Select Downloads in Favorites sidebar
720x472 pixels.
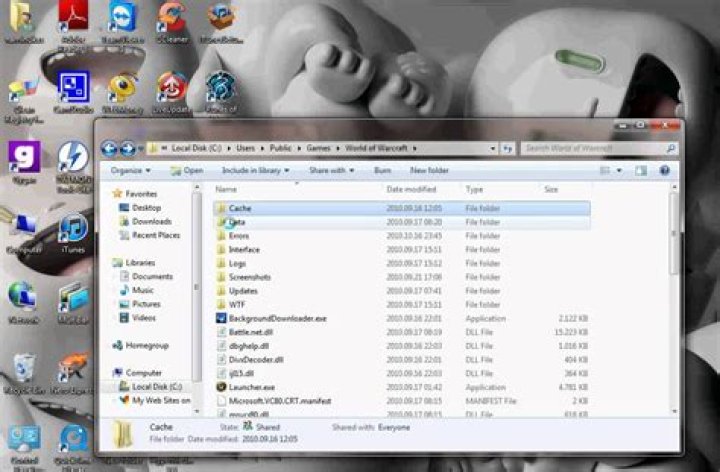pyautogui.click(x=151, y=221)
